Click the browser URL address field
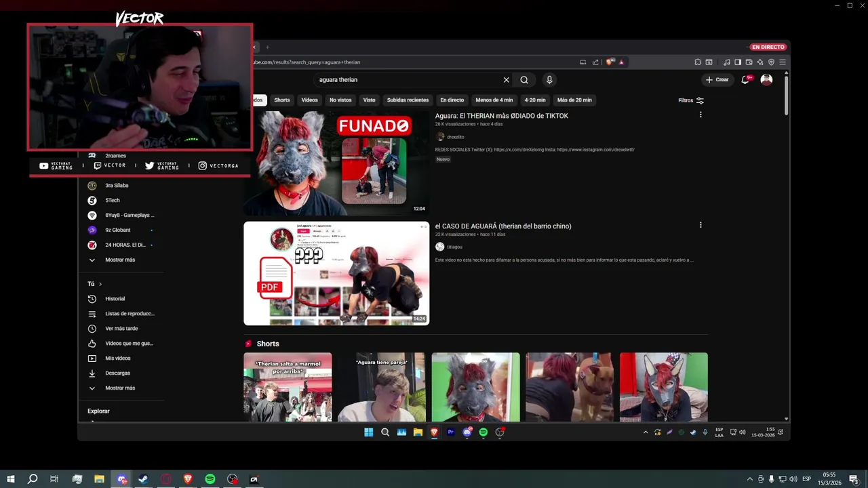Screen dimensions: 868x488 click(414, 62)
